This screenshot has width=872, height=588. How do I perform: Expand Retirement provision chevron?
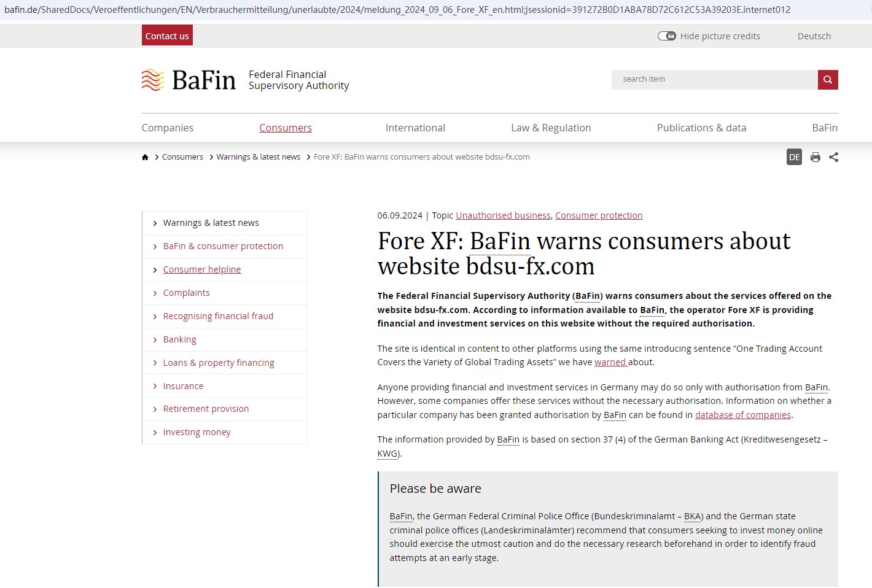coord(155,409)
